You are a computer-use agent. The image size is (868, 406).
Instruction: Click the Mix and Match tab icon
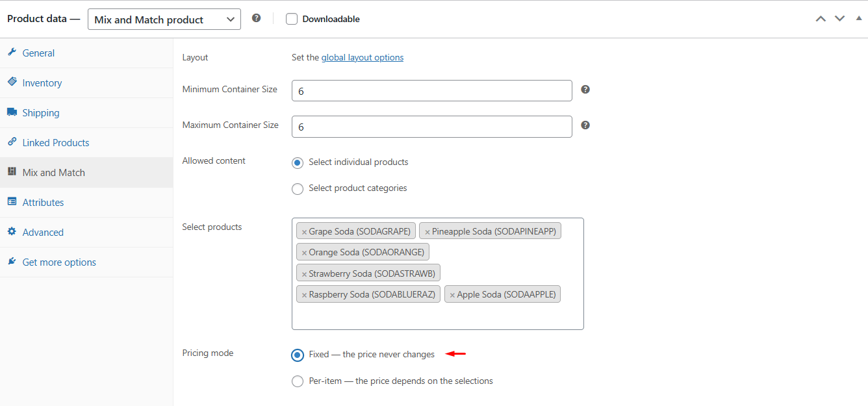pos(12,172)
